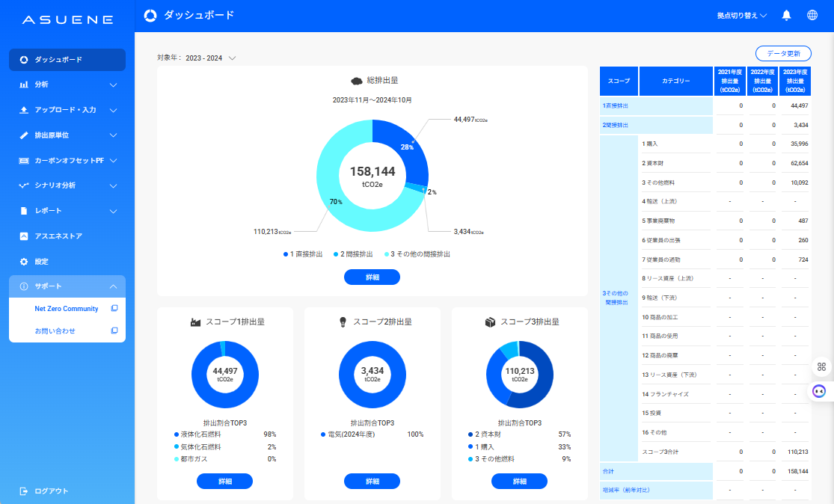Open the 対象年 2023 - 2024 dropdown
This screenshot has height=504, width=834.
211,58
